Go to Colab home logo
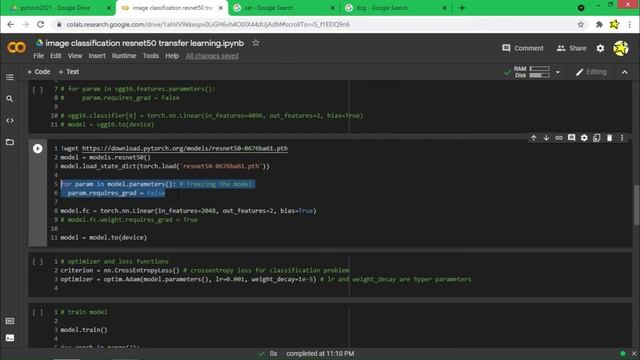640x360 pixels. coord(16,48)
